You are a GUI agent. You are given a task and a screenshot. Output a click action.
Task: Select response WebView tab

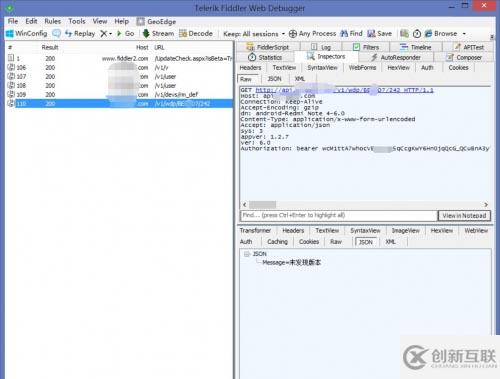tap(476, 230)
